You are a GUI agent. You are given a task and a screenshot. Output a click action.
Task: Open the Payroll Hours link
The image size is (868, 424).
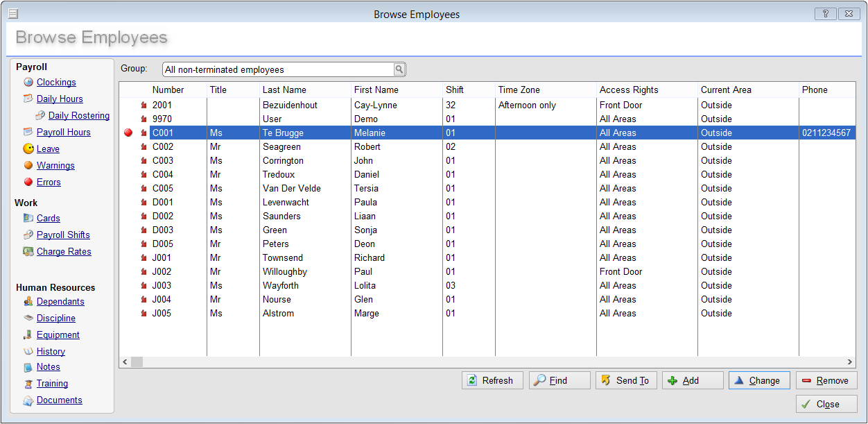pos(63,133)
